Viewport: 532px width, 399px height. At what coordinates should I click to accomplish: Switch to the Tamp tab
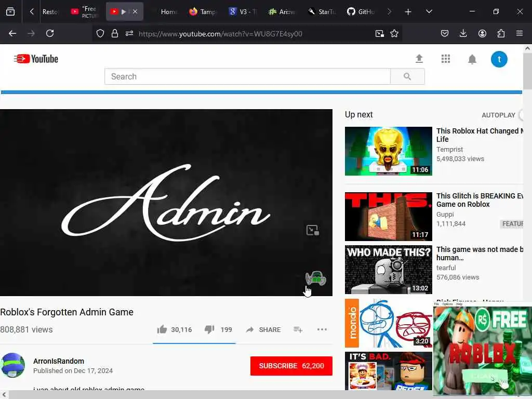pyautogui.click(x=203, y=12)
